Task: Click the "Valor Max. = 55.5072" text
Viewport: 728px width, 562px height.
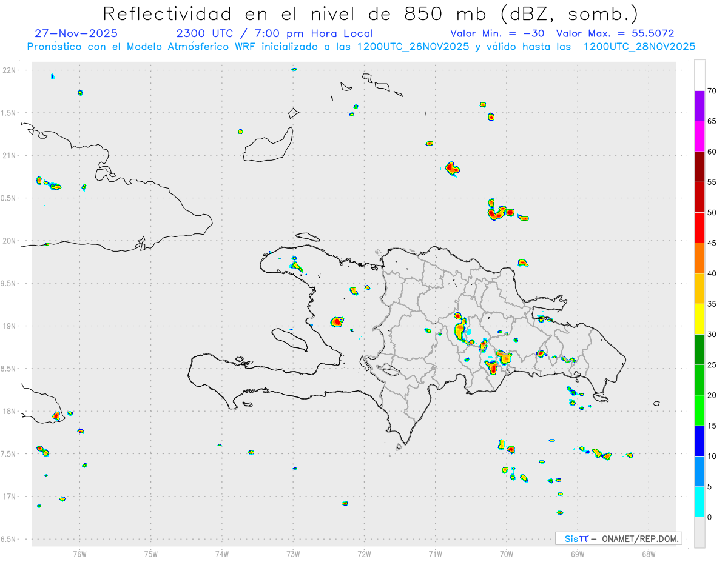Action: 615,33
